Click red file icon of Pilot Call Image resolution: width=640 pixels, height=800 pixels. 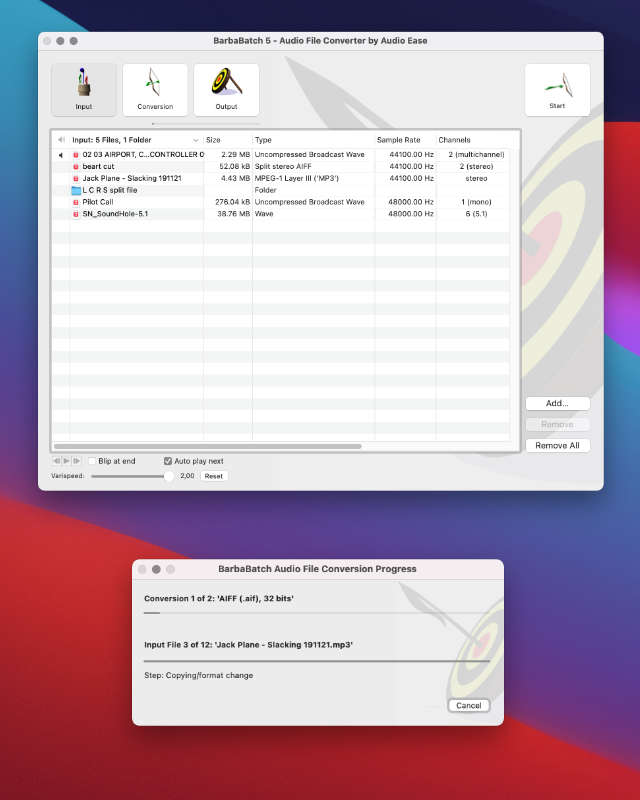76,202
